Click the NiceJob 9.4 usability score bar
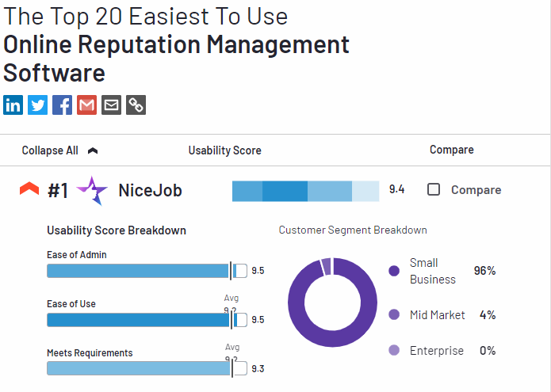The height and width of the screenshot is (392, 551). click(x=305, y=190)
